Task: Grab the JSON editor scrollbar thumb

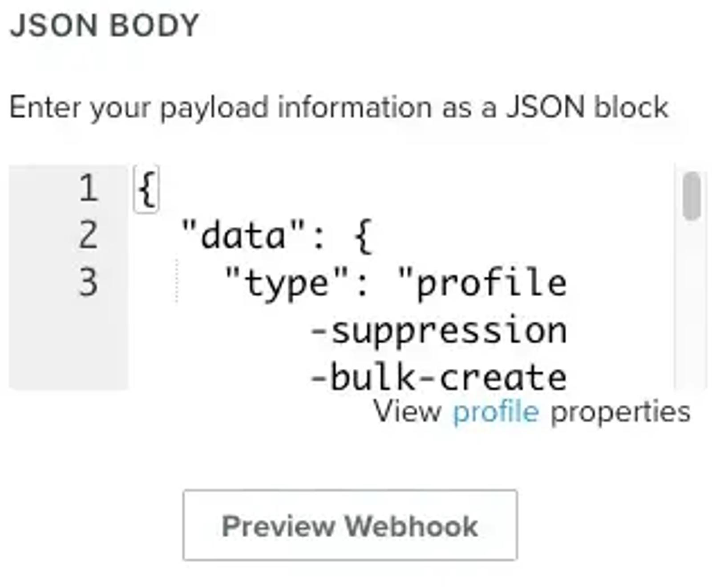Action: click(x=691, y=196)
